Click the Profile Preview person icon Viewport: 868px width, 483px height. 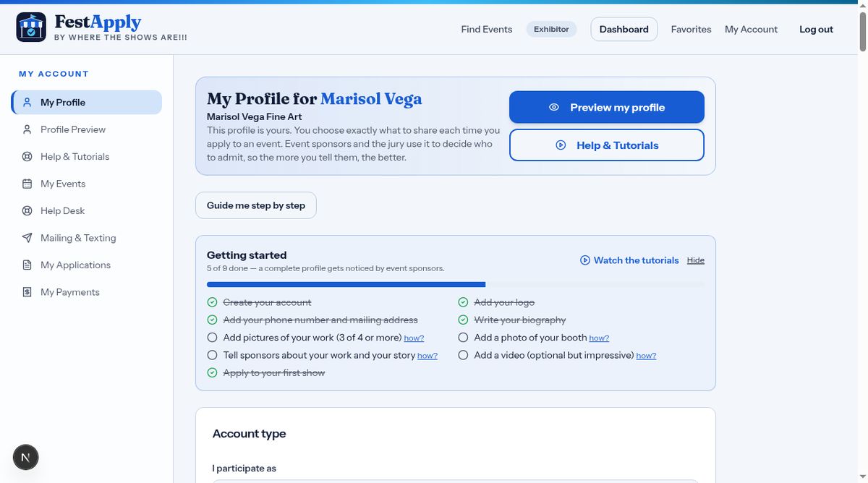27,129
